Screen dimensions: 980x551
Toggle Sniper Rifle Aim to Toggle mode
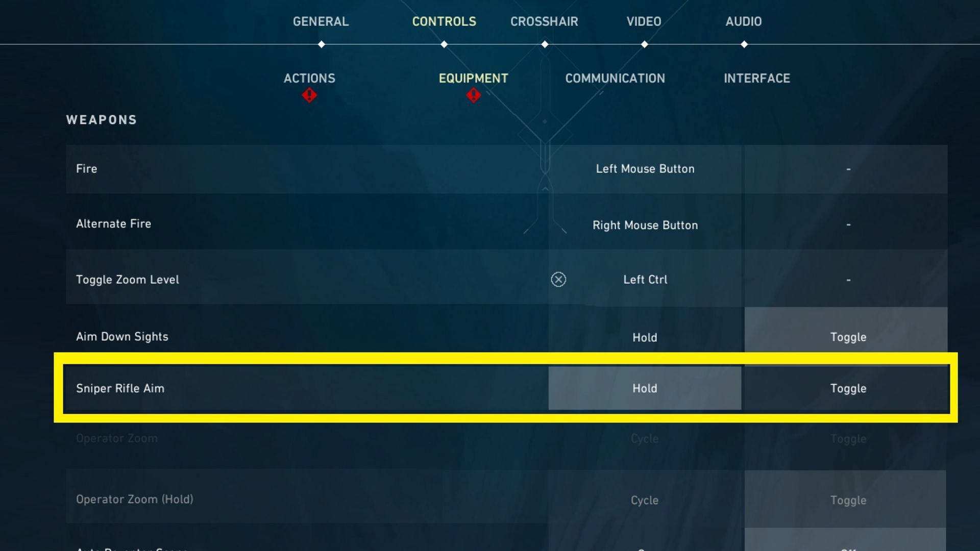847,388
